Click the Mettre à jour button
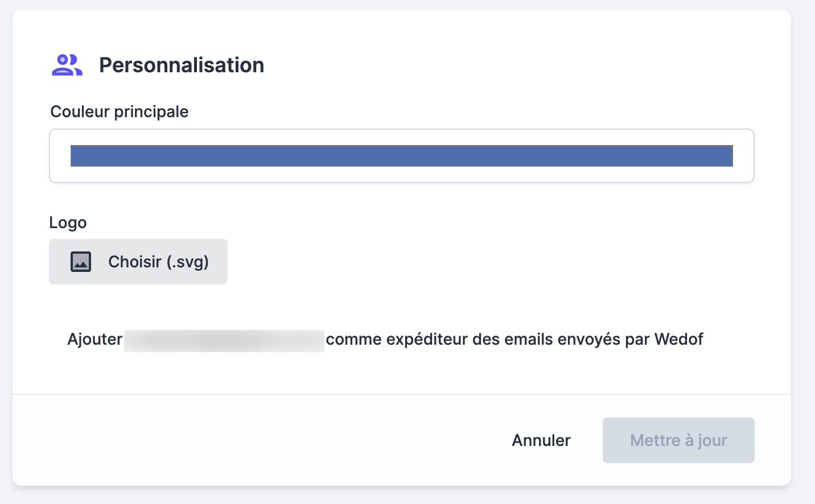The height and width of the screenshot is (504, 815). [678, 440]
